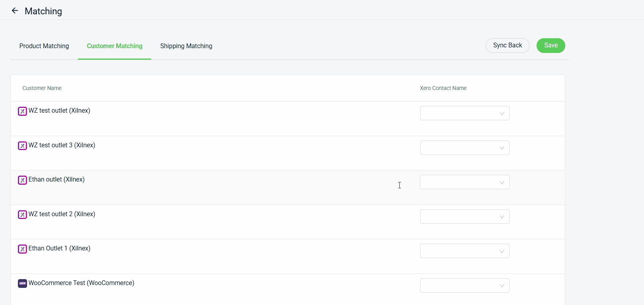Open Xero contact dropdown for Ethan outlet
The width and height of the screenshot is (644, 305).
pos(464,182)
